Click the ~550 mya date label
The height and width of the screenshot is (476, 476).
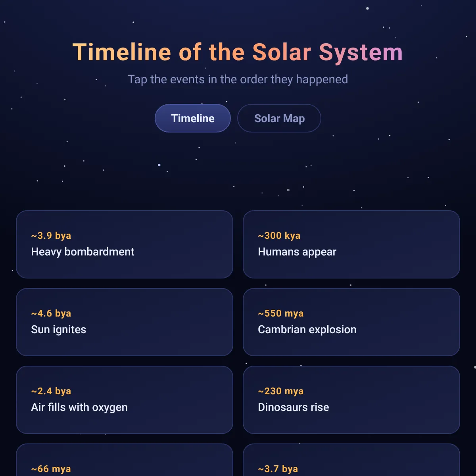(x=281, y=313)
